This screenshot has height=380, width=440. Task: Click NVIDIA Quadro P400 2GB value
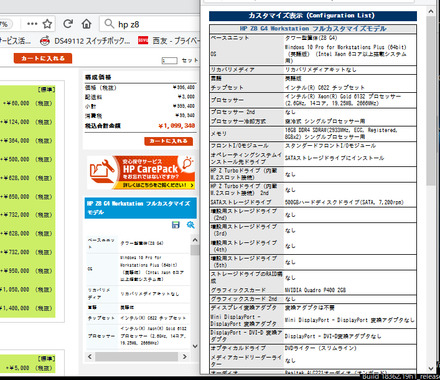click(315, 290)
